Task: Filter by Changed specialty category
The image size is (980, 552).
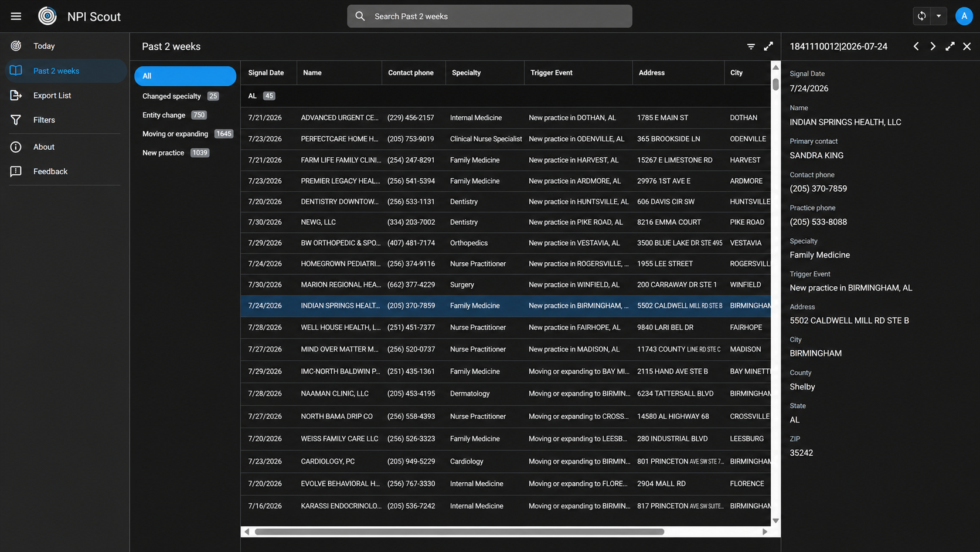Action: click(185, 96)
